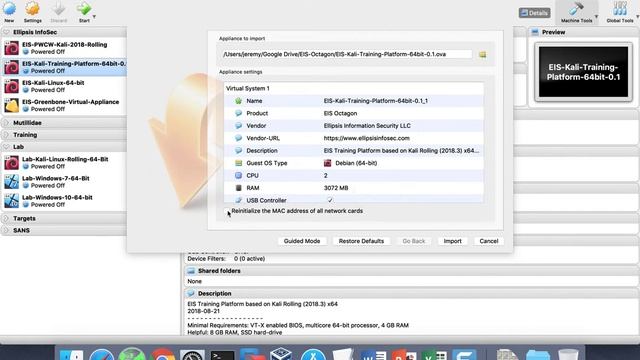Screen dimensions: 640x360
Task: Click the Import button
Action: [452, 241]
